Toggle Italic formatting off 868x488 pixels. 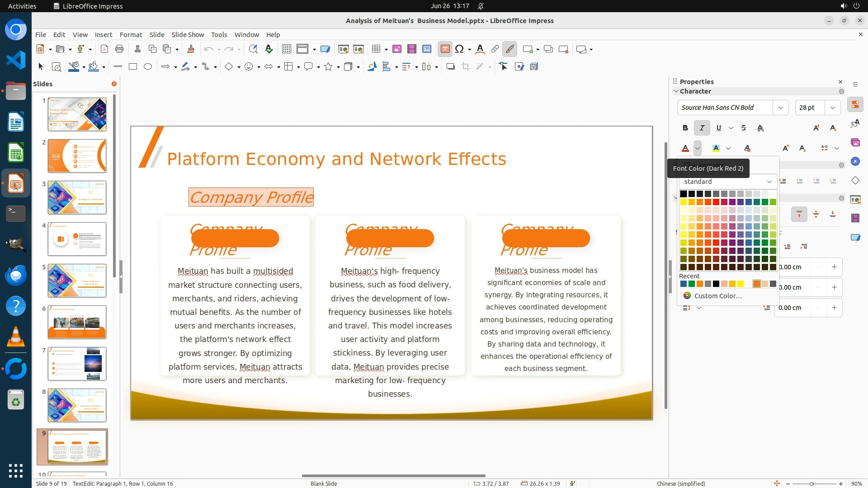pyautogui.click(x=702, y=128)
